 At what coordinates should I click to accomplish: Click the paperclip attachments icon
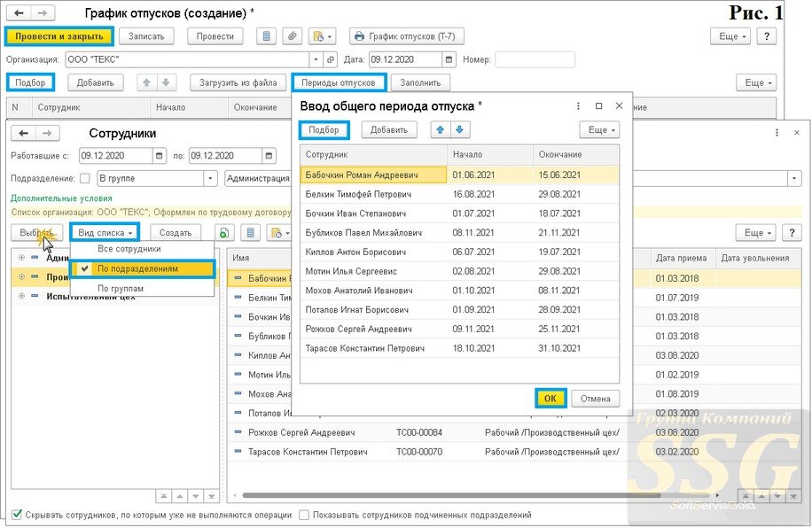292,36
